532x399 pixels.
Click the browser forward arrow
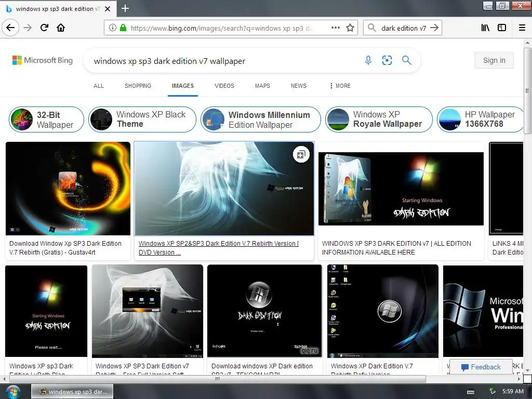click(x=28, y=28)
